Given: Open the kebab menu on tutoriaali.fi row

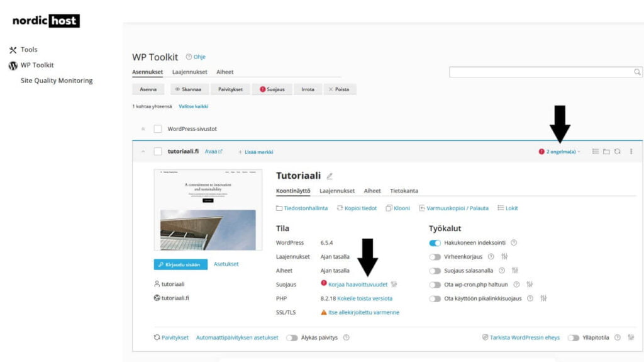Looking at the screenshot, I should [631, 152].
